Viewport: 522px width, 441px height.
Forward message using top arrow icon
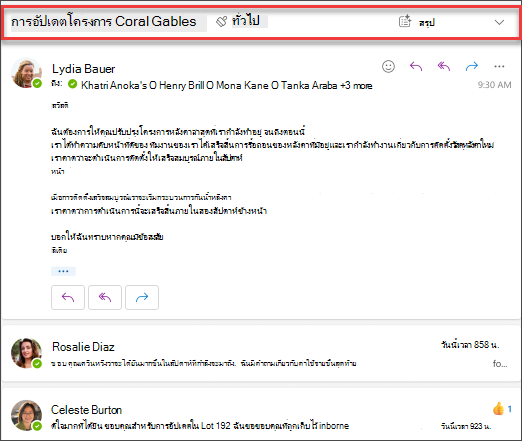[x=472, y=66]
